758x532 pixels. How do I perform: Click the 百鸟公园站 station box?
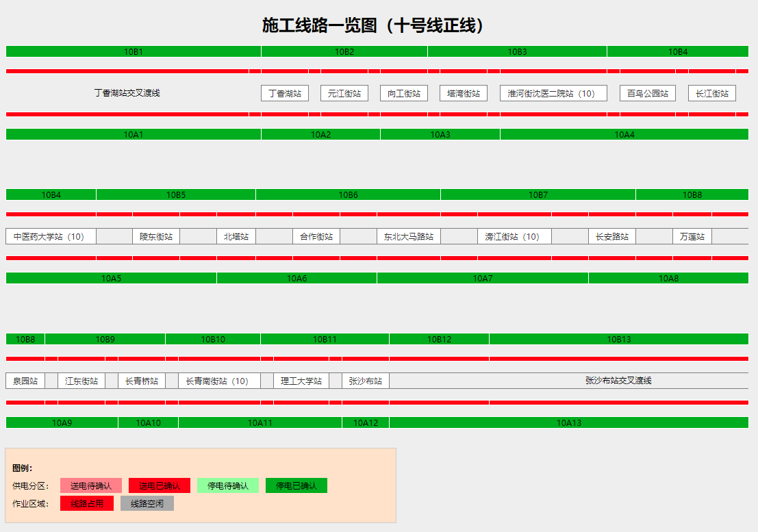point(646,93)
